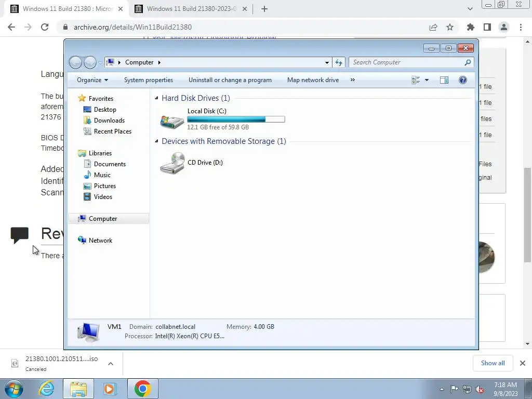Click the Change your view icon
The width and height of the screenshot is (532, 399).
416,80
